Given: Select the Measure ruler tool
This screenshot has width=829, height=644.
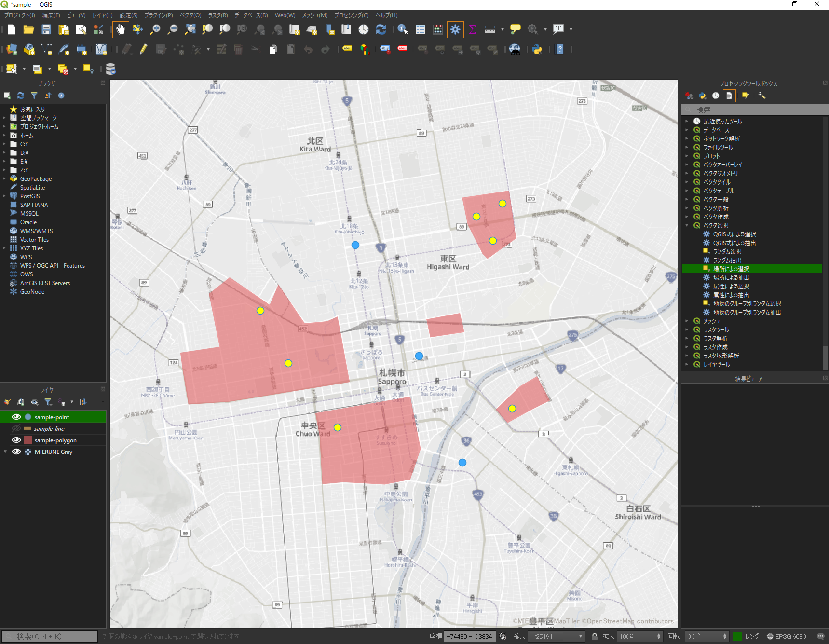Looking at the screenshot, I should click(490, 29).
